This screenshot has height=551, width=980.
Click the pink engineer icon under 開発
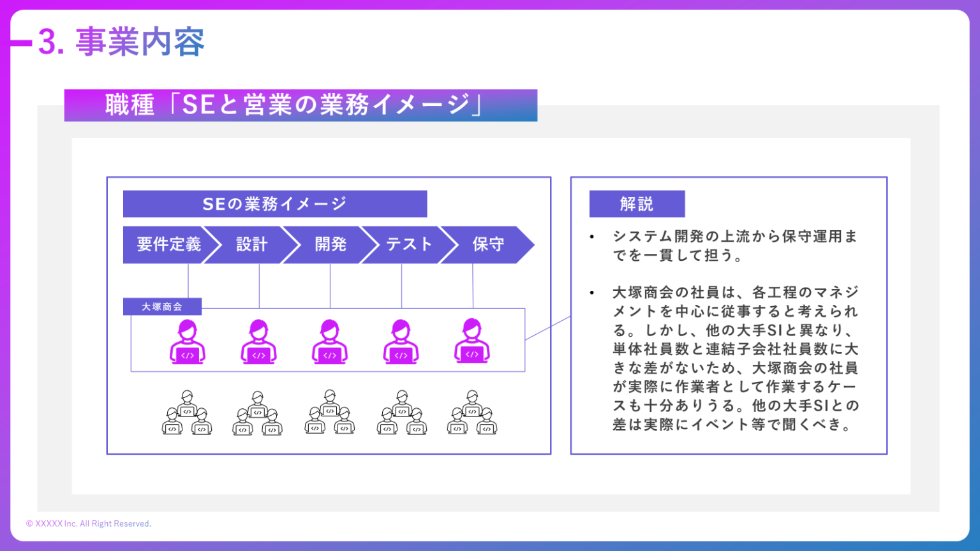pos(329,342)
